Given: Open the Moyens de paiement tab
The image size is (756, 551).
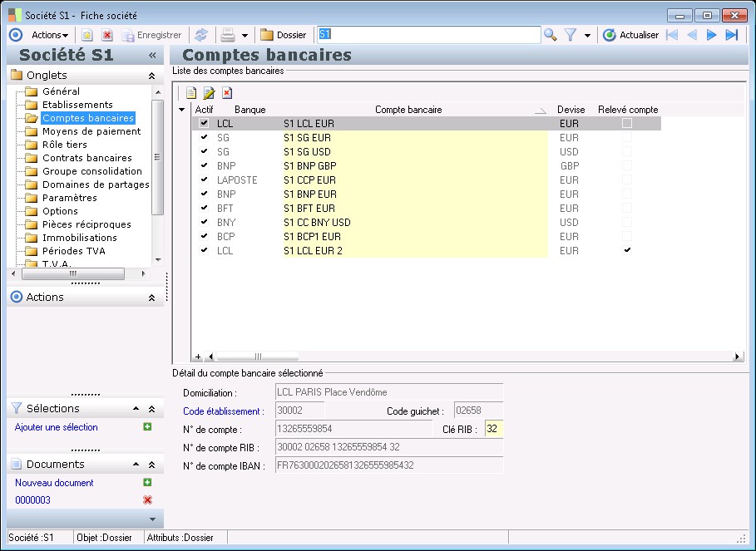Looking at the screenshot, I should pyautogui.click(x=91, y=131).
